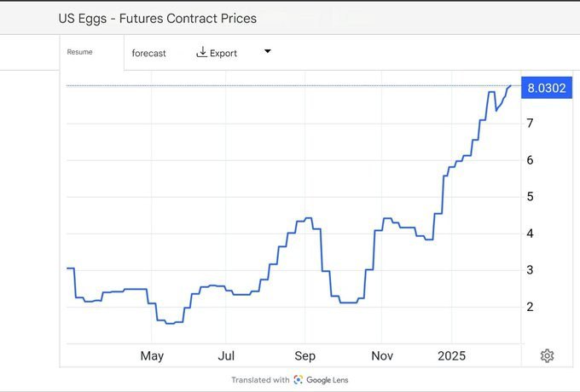
Task: Click the US Eggs chart title
Action: (x=157, y=18)
